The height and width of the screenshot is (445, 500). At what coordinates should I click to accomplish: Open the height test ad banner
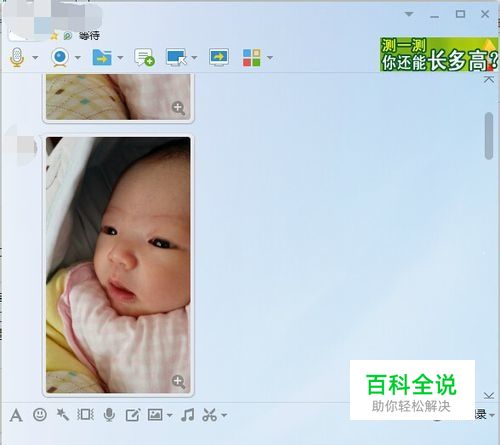point(439,54)
